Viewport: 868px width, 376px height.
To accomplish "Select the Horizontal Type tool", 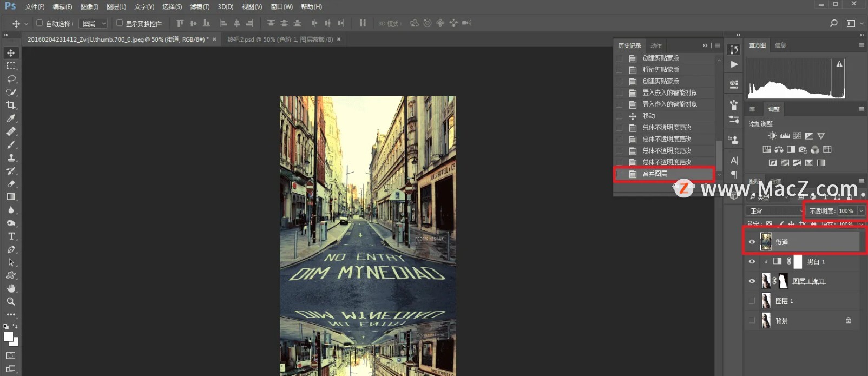I will click(x=11, y=236).
